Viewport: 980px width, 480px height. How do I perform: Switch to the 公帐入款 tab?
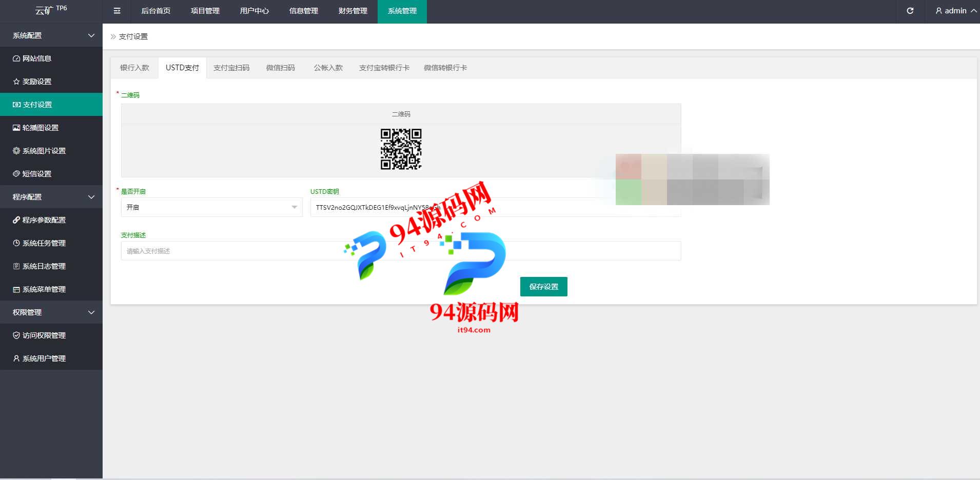pos(328,68)
